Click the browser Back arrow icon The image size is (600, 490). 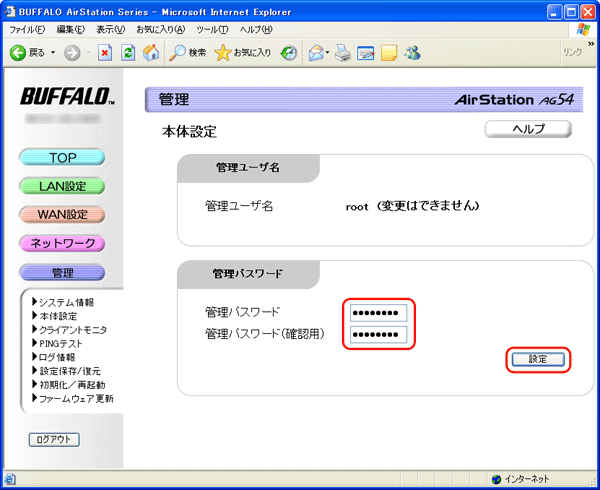tap(19, 52)
